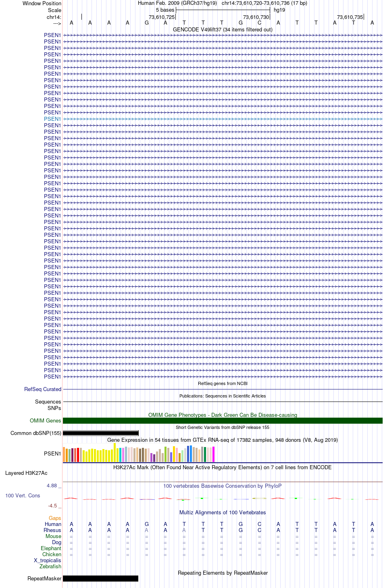This screenshot has height=588, width=383.
Task: Click the black Common dbSNP variant item
Action: tap(101, 433)
